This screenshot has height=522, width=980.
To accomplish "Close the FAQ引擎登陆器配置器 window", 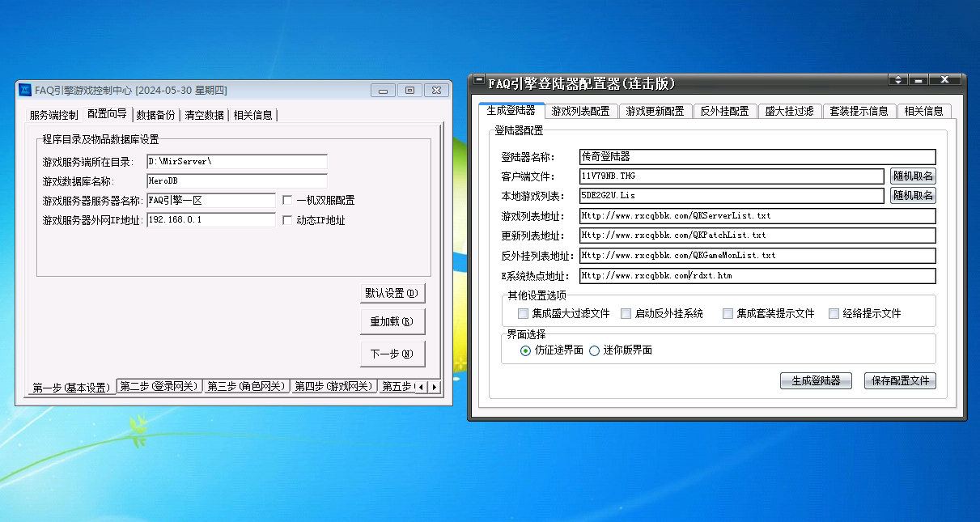I will coord(945,80).
